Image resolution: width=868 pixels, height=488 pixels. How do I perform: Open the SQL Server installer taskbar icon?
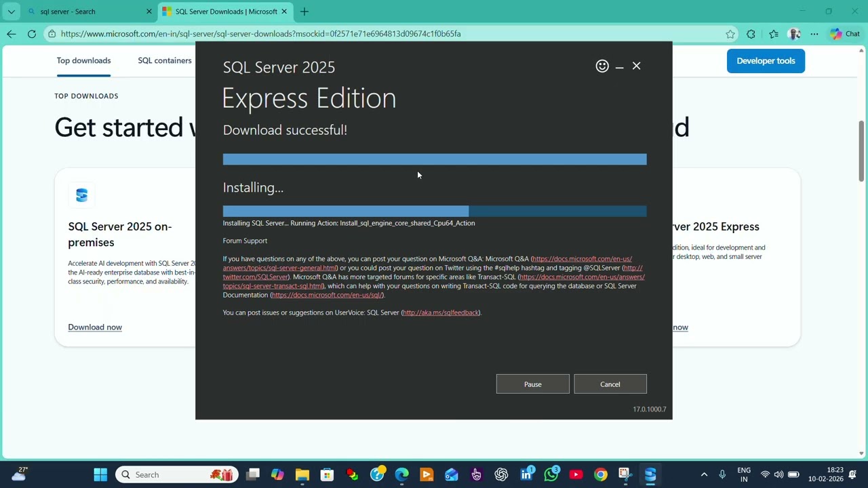click(650, 474)
